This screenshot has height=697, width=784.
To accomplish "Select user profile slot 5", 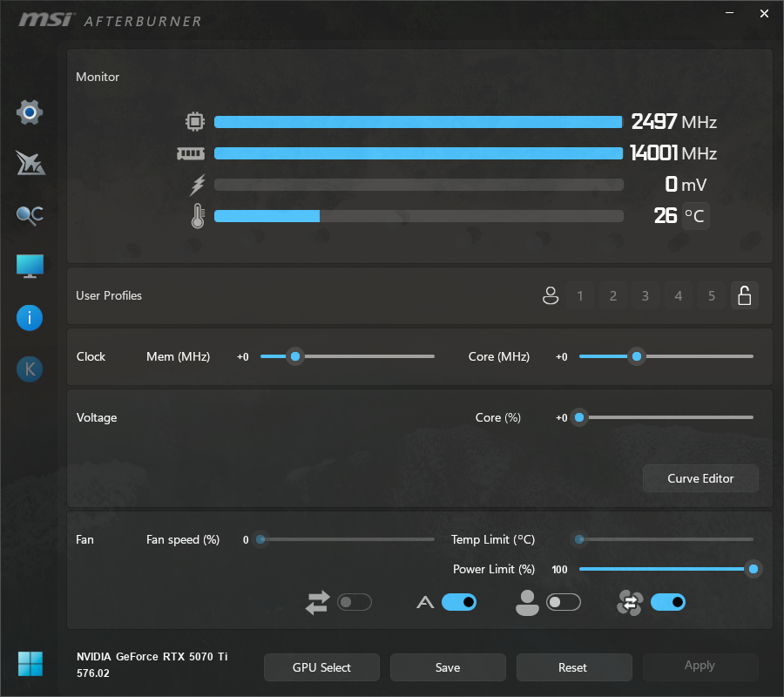I will click(711, 296).
